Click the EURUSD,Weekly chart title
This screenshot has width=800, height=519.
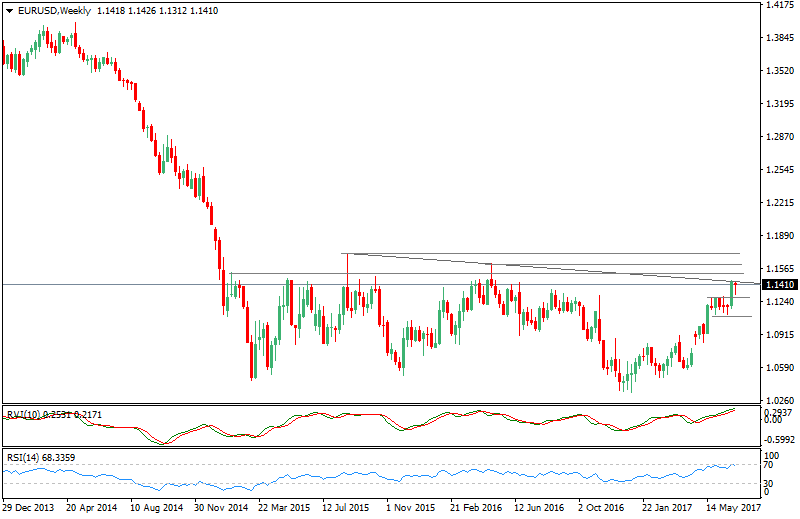49,10
